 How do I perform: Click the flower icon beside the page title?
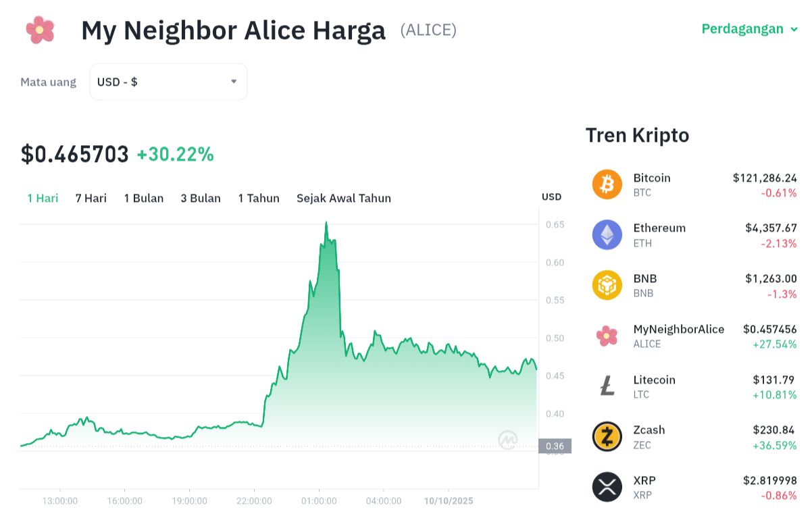pos(40,30)
